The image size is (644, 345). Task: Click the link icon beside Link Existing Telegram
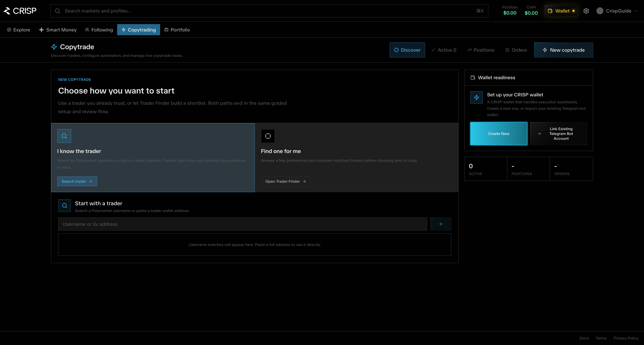(540, 134)
